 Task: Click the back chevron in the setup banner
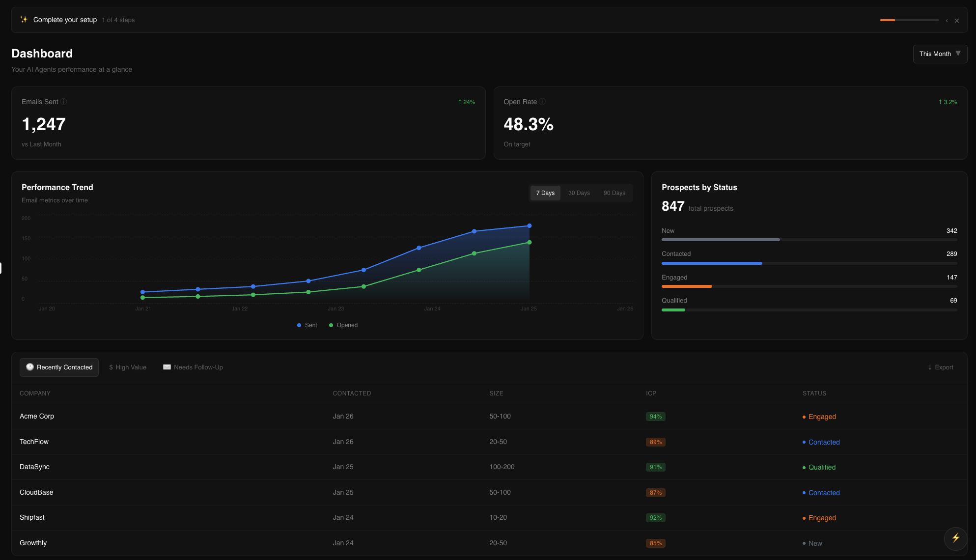(946, 20)
